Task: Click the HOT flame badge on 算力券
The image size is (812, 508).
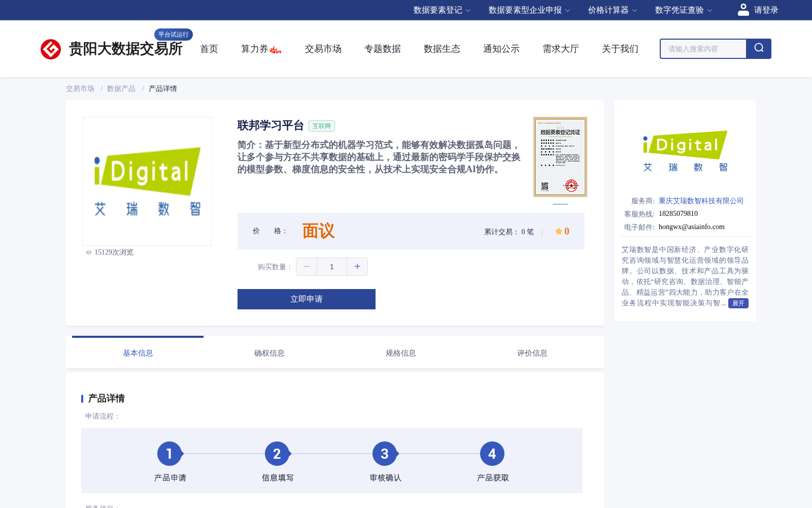Action: pos(276,50)
